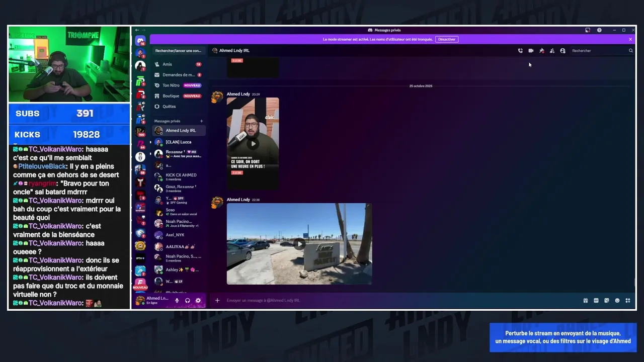Open sticker picker in message bar
The width and height of the screenshot is (644, 362).
click(607, 301)
